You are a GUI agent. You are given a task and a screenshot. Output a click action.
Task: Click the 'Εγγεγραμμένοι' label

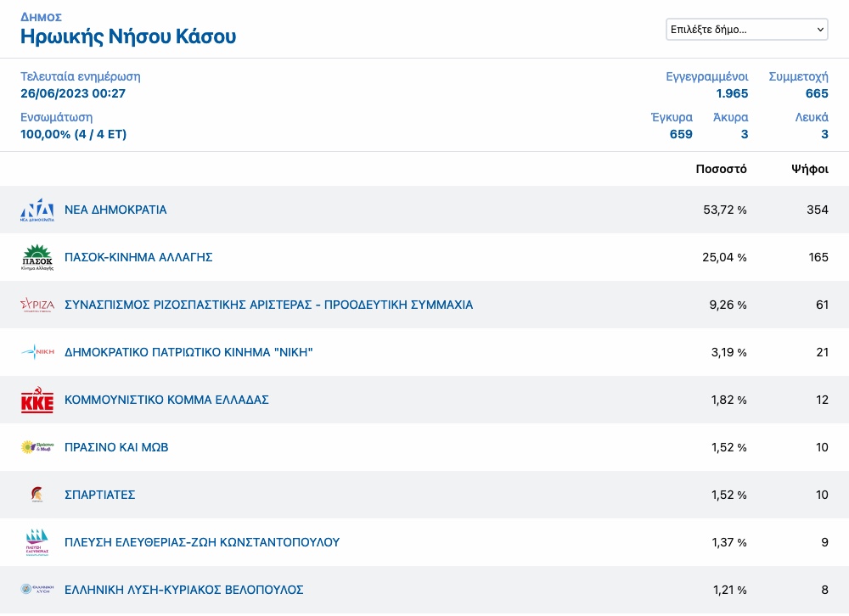(707, 77)
